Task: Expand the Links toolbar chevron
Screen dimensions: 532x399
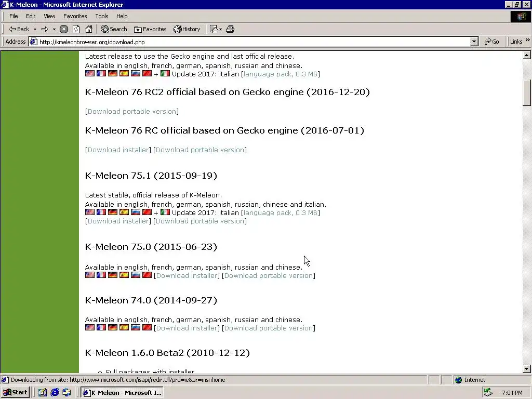Action: (528, 41)
